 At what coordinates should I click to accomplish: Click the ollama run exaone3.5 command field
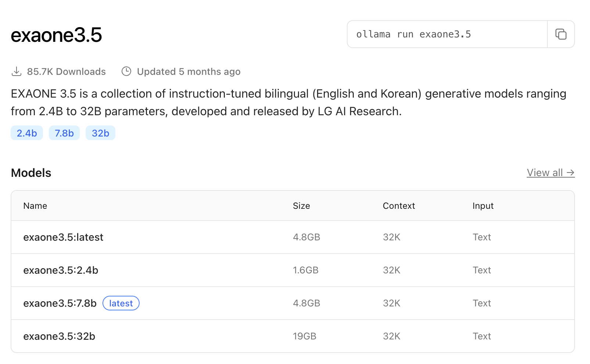click(x=447, y=34)
